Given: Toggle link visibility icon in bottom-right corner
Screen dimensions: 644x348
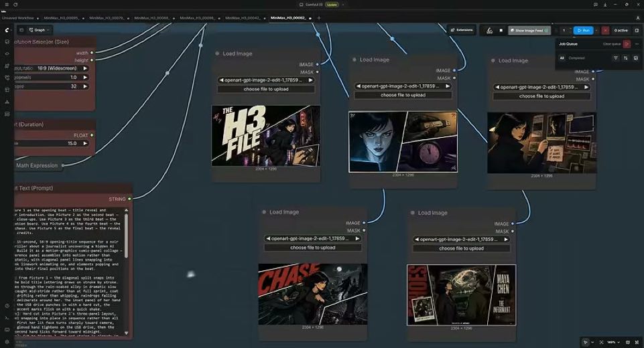Looking at the screenshot, I should (x=637, y=342).
